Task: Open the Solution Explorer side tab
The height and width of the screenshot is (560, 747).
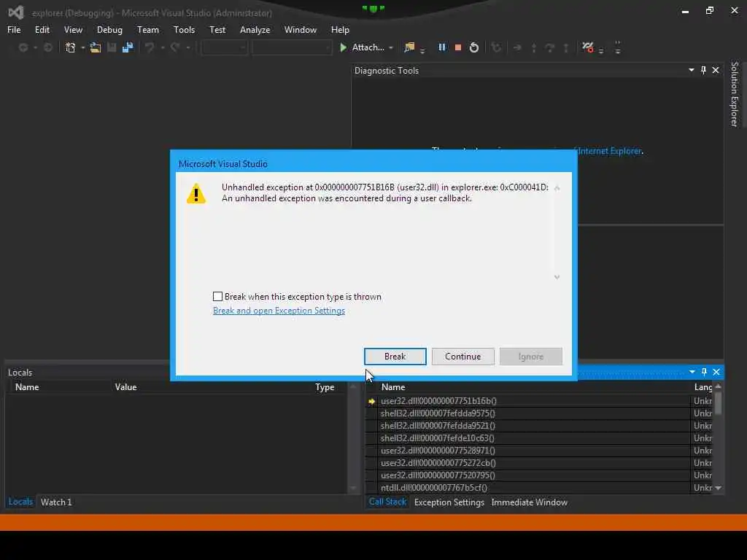Action: click(x=734, y=94)
